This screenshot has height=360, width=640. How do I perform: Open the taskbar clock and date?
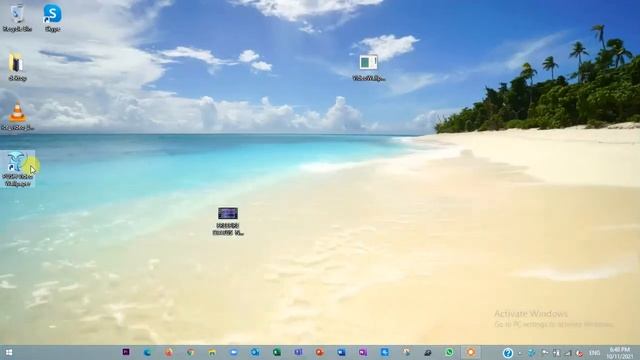point(620,353)
